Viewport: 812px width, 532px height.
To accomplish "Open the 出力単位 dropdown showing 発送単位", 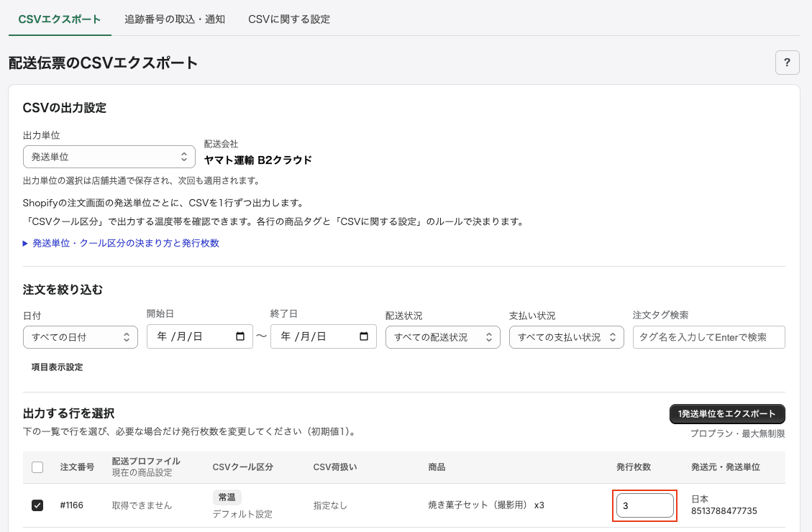I will tap(109, 157).
